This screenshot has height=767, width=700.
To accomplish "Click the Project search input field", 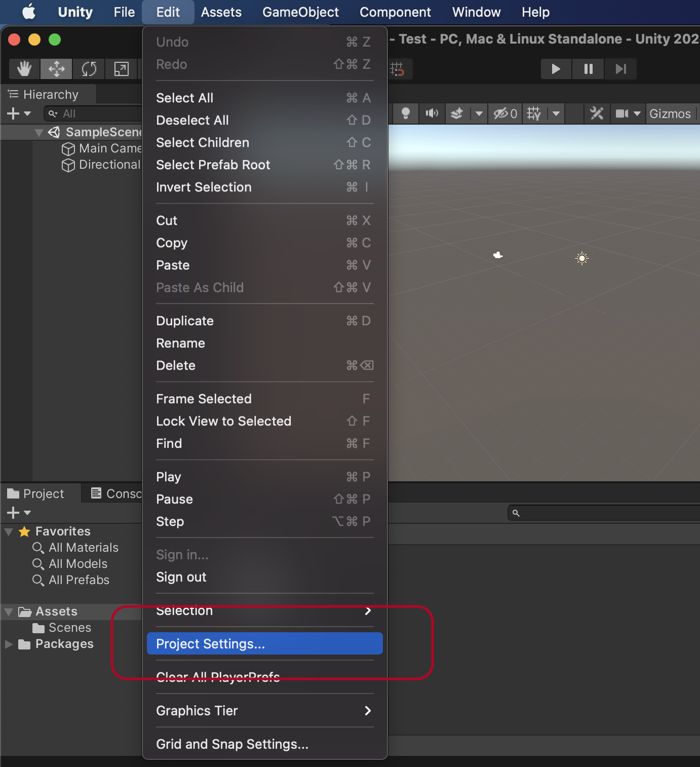I will click(x=604, y=513).
